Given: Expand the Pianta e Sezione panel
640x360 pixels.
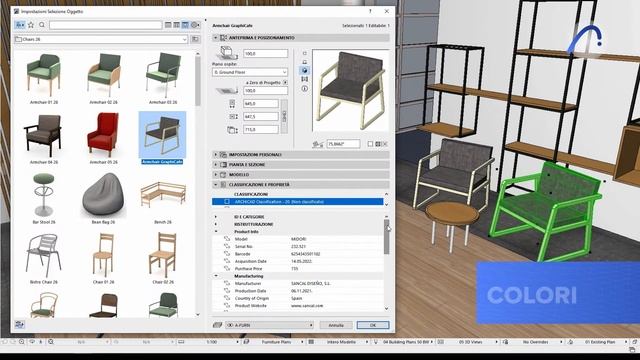Looking at the screenshot, I should [216, 164].
